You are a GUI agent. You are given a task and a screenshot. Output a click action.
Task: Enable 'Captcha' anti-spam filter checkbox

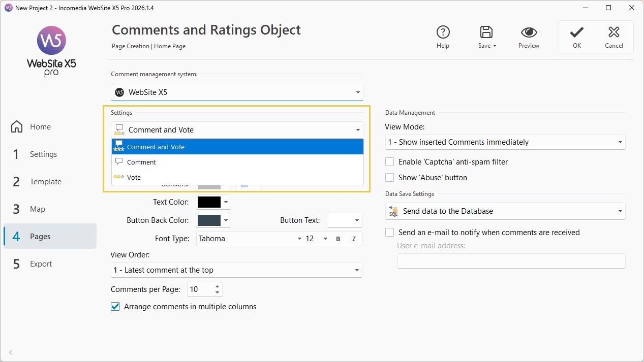[390, 162]
